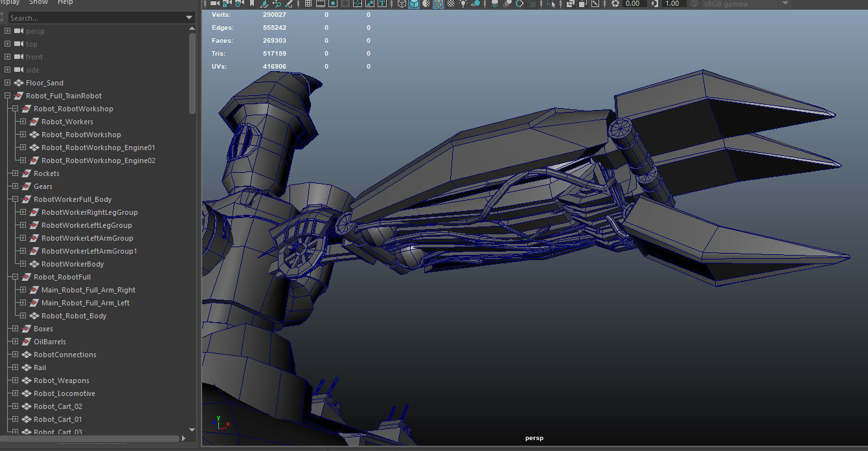The height and width of the screenshot is (451, 868).
Task: Expand the Floor_Sand node
Action: pyautogui.click(x=7, y=83)
